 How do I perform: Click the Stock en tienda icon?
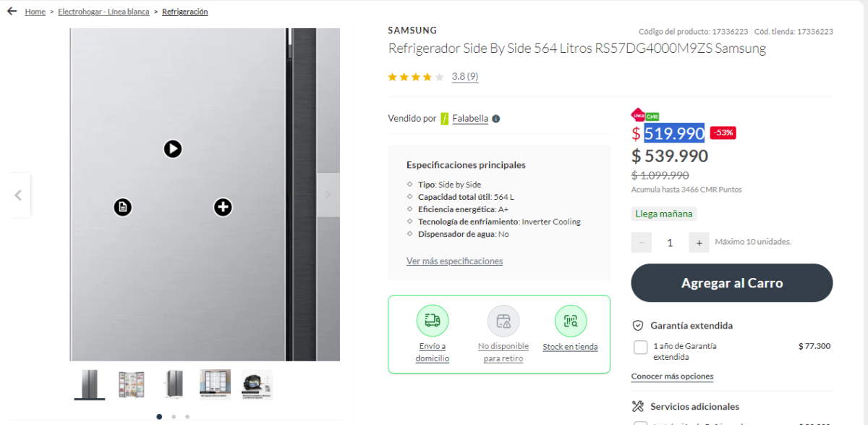pos(571,321)
